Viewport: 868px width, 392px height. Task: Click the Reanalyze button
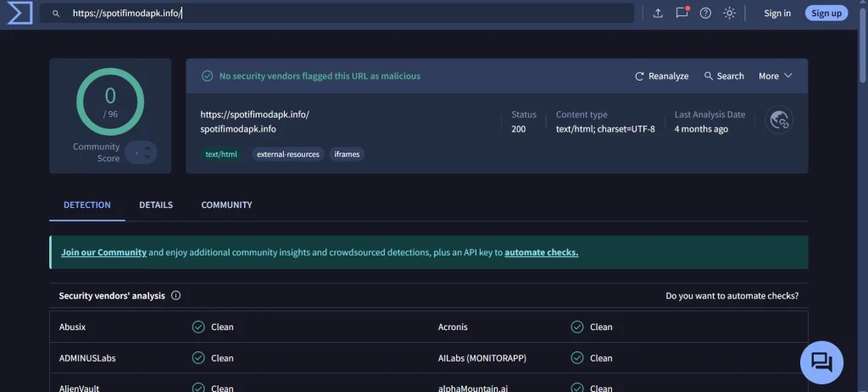point(661,76)
